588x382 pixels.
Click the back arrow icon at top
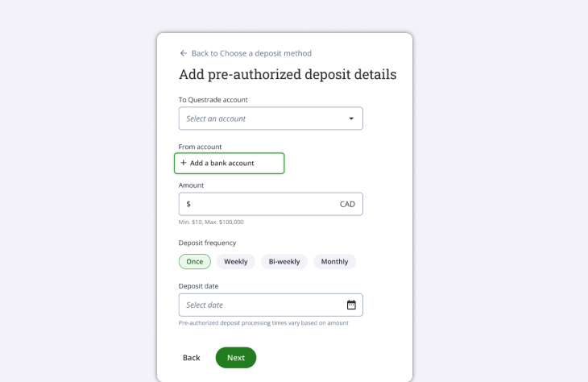[184, 53]
